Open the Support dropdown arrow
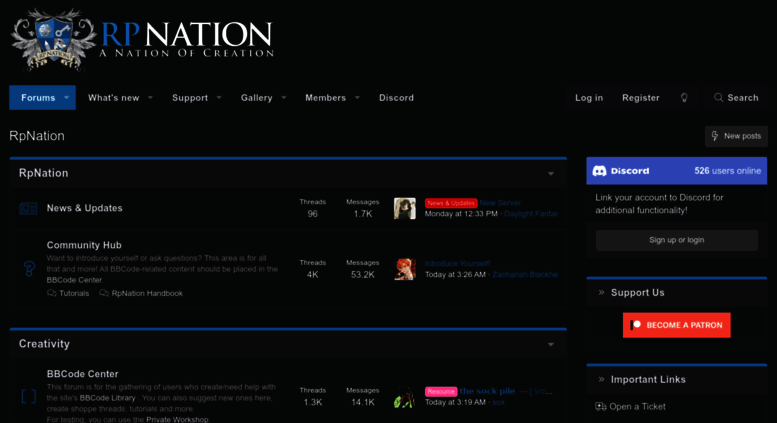The image size is (777, 423). point(219,98)
